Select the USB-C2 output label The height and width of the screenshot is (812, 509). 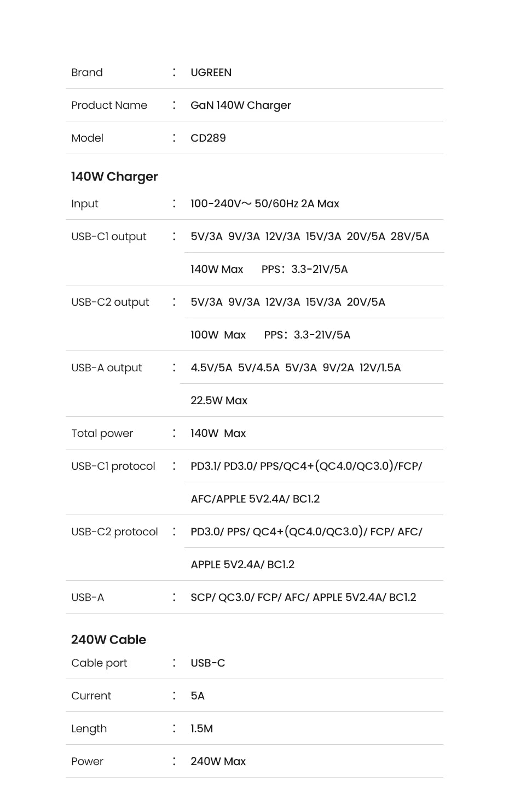[x=110, y=302]
